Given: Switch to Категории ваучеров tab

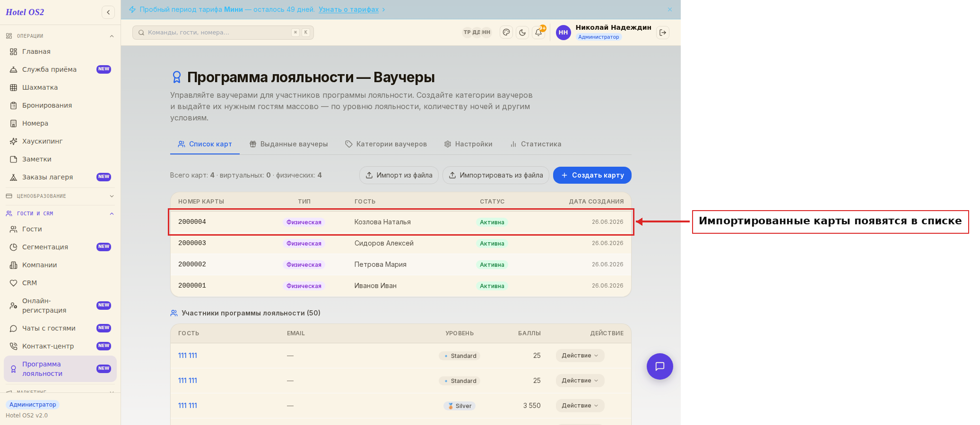Looking at the screenshot, I should (x=386, y=144).
